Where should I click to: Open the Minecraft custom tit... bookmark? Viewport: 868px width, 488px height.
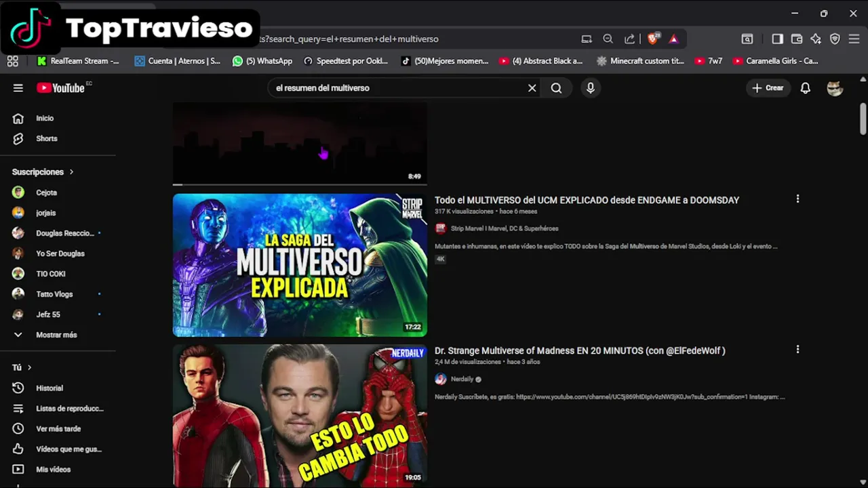point(640,61)
